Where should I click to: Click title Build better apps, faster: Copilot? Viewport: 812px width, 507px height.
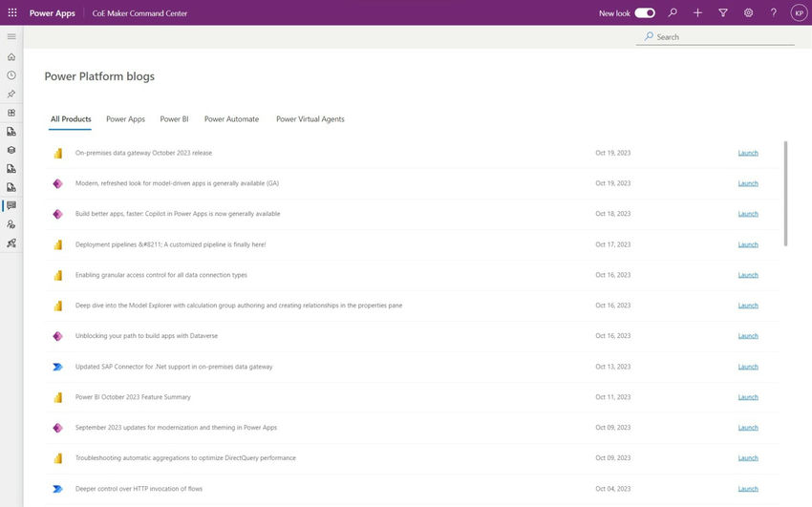178,214
